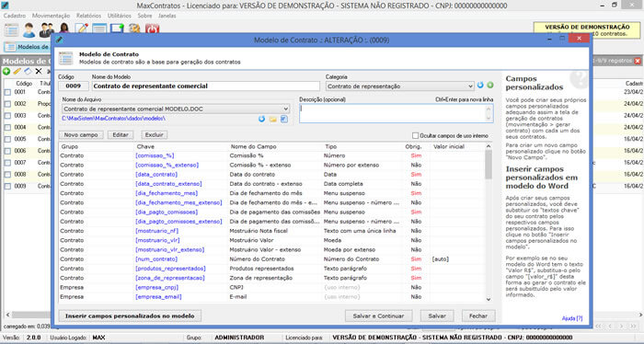
Task: Switch to the Modelos de tab
Action: 27,47
